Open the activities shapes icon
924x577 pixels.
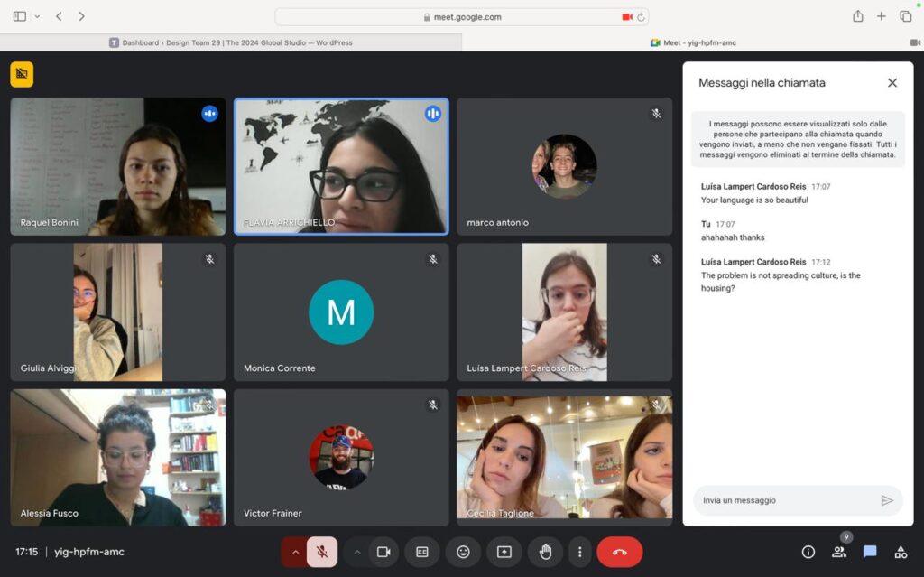(x=901, y=552)
